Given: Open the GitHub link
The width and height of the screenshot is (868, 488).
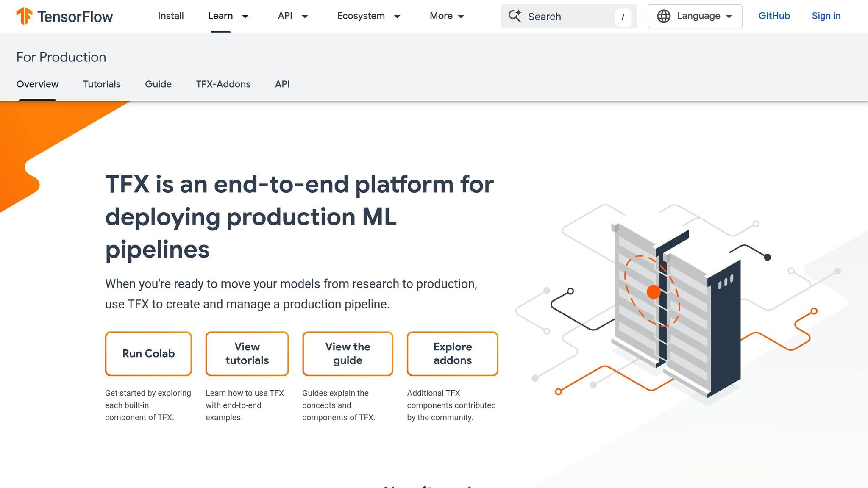Looking at the screenshot, I should point(774,16).
